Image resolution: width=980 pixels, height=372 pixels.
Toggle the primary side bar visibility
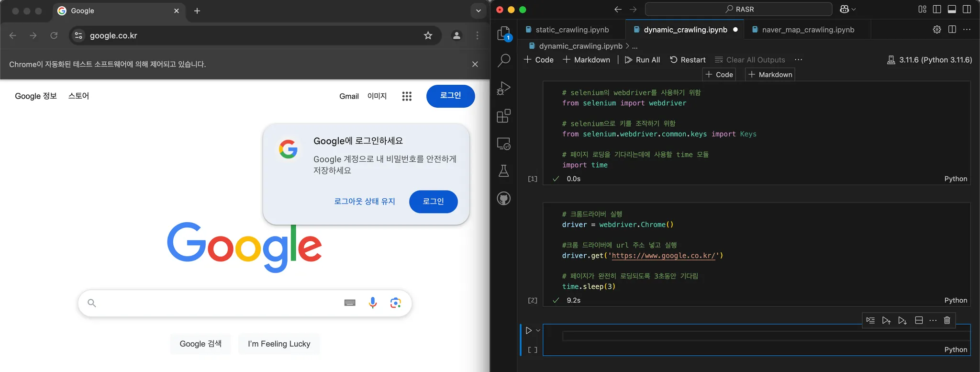pos(937,9)
